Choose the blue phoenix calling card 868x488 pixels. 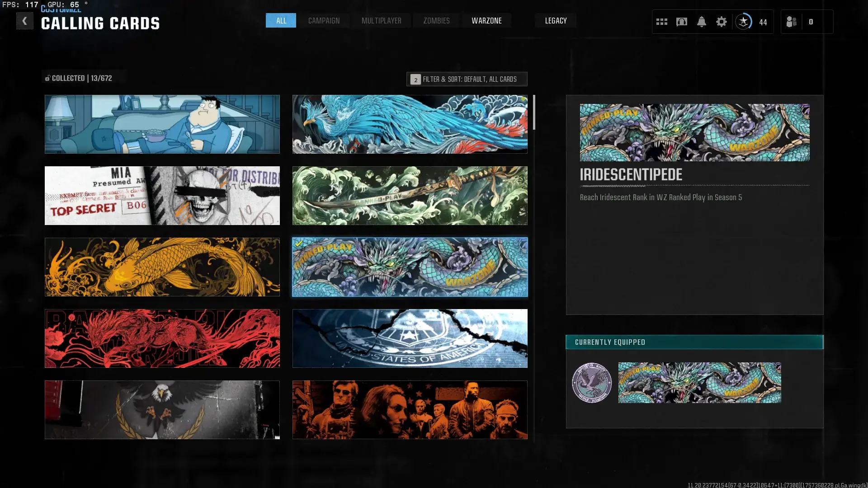(x=410, y=124)
